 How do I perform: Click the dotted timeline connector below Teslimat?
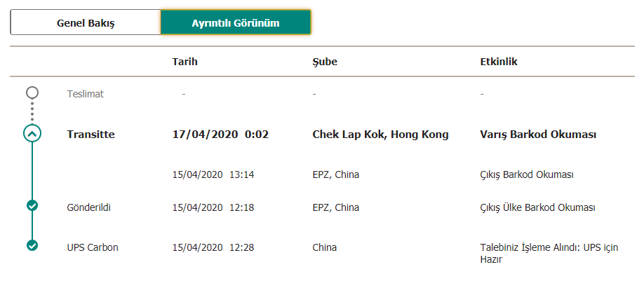click(32, 112)
